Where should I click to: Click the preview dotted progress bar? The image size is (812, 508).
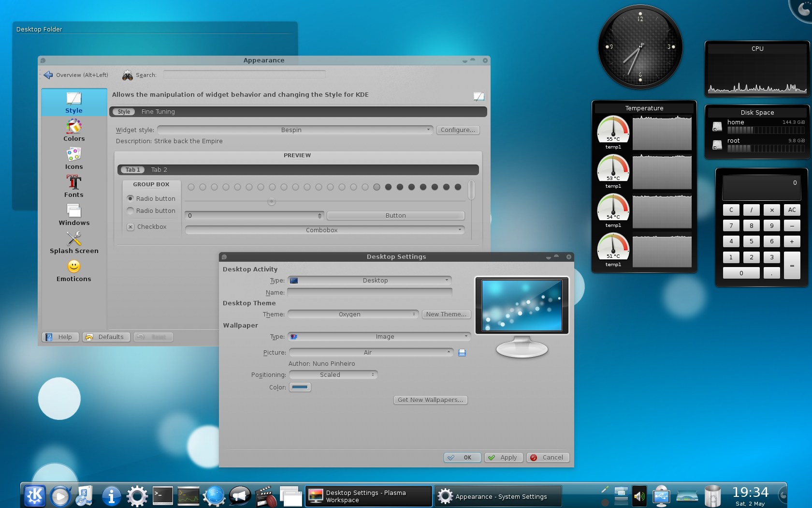coord(324,187)
